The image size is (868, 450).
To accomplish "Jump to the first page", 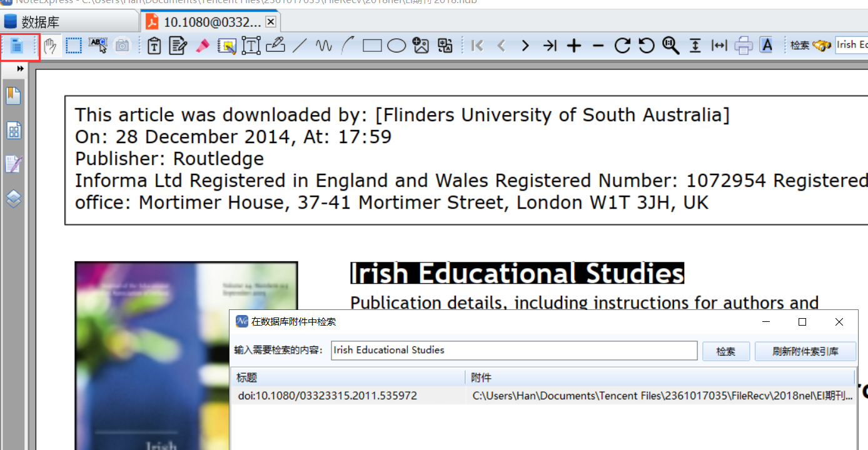I will (478, 46).
